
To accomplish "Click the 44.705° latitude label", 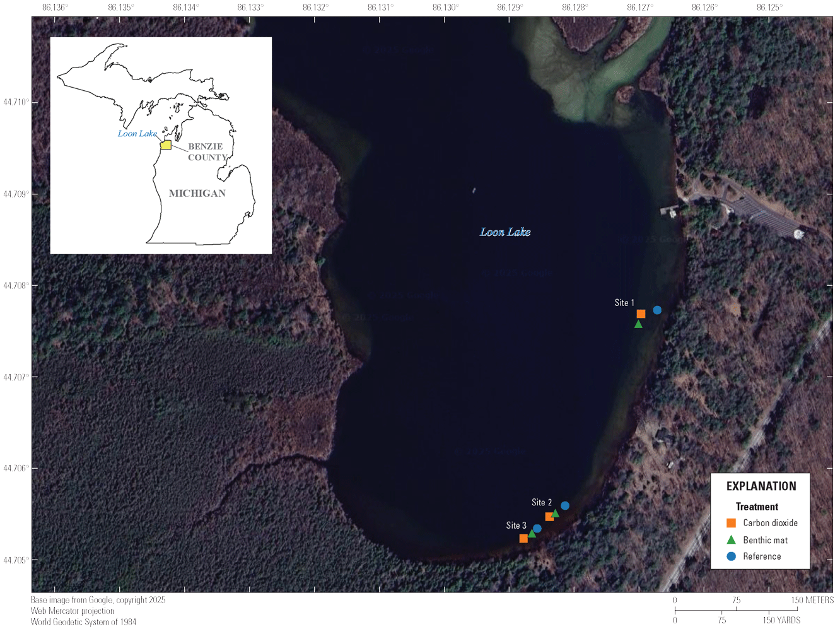I will pos(15,560).
